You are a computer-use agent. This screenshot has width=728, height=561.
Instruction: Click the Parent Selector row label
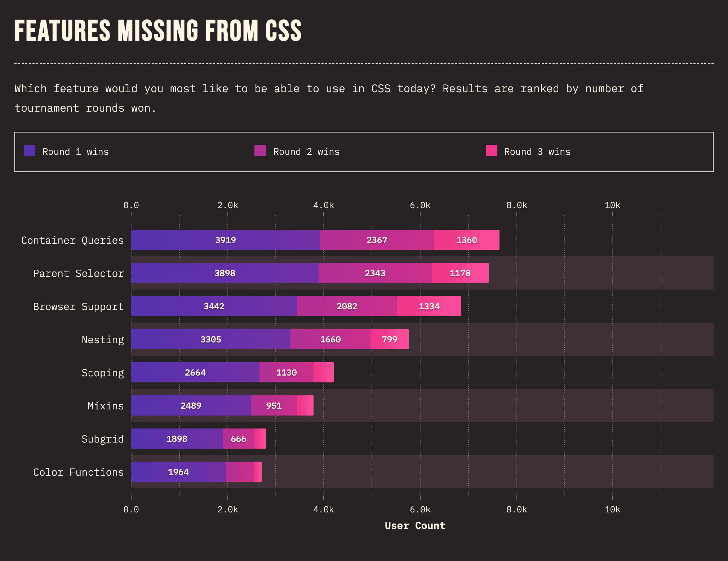[x=79, y=273]
